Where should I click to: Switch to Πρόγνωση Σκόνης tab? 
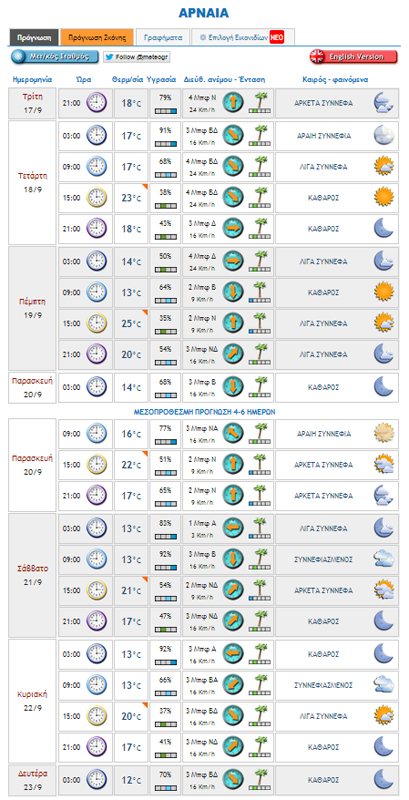point(97,38)
